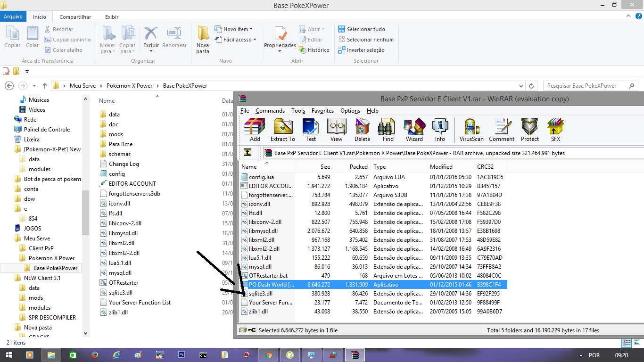Click the go up one level icon in WinRAR

coord(248,153)
